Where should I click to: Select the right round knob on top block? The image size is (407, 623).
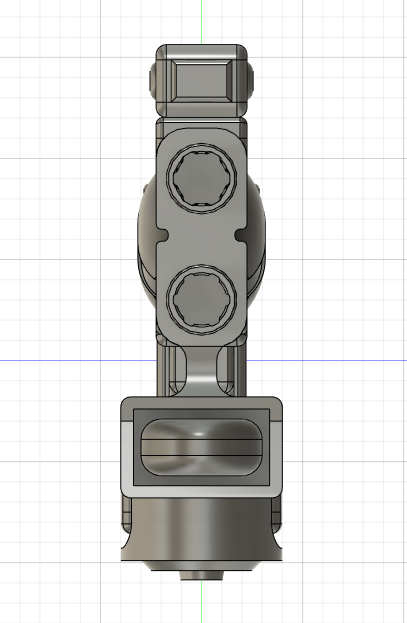pyautogui.click(x=250, y=81)
